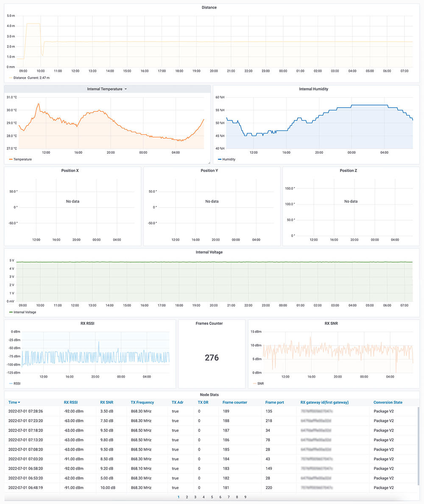Click the green Internal Voltage legend color line
The image size is (424, 504).
tap(11, 312)
